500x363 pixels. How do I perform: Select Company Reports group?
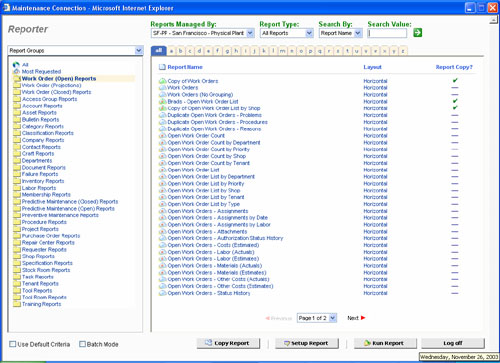tap(43, 140)
